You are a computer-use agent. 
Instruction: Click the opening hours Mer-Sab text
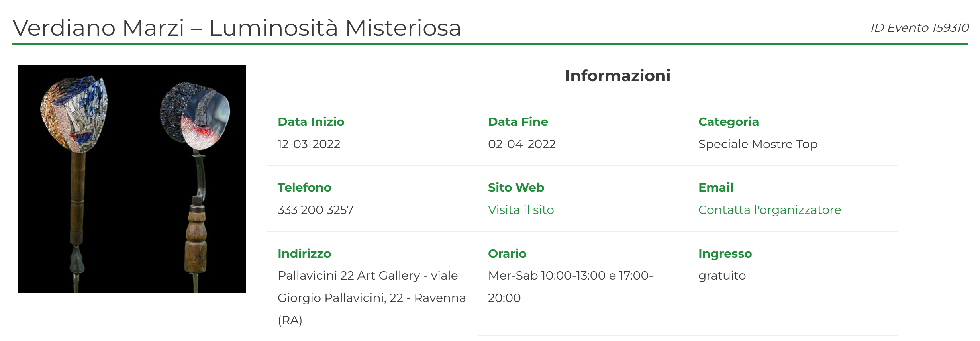(570, 287)
